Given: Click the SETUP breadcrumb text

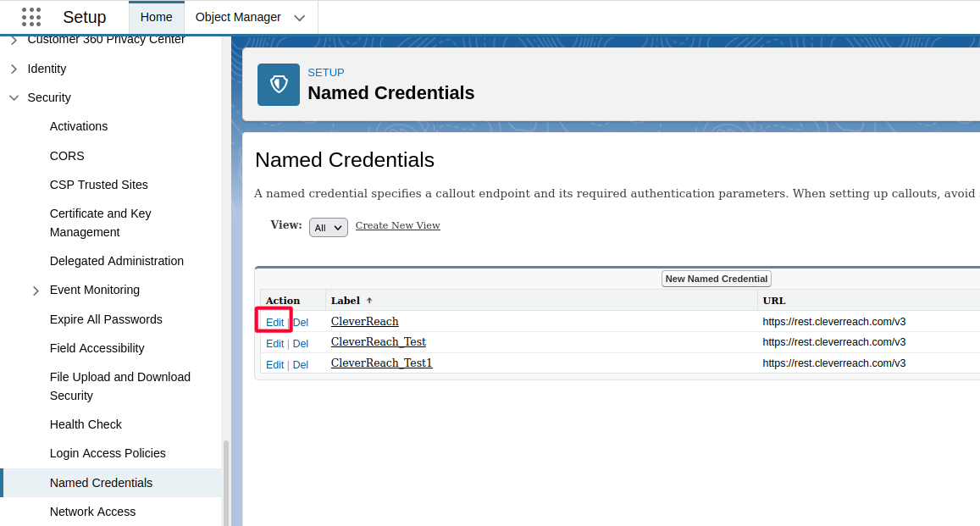Looking at the screenshot, I should point(325,73).
